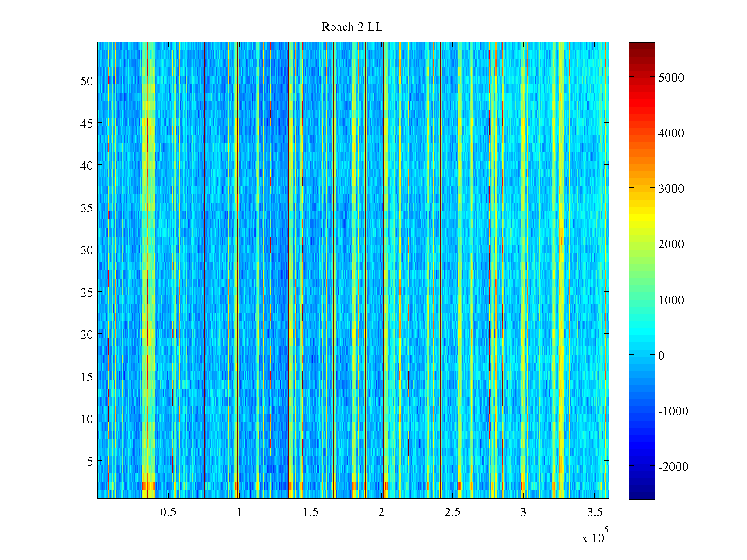Click the x-axis label 3.5
This screenshot has height=560, width=747.
coord(595,512)
